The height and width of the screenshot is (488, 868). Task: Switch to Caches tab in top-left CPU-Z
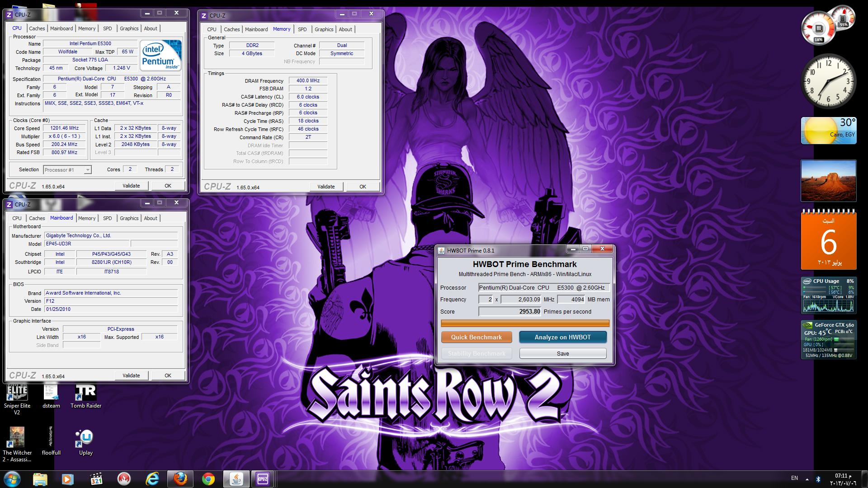pos(37,28)
